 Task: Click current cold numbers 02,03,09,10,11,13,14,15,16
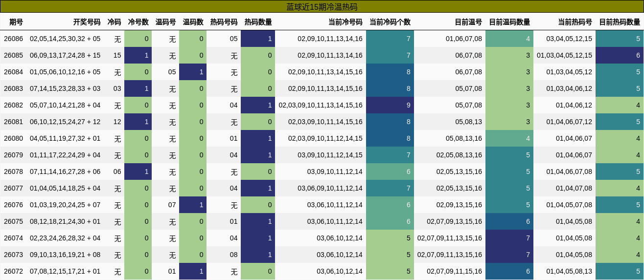tap(321, 105)
